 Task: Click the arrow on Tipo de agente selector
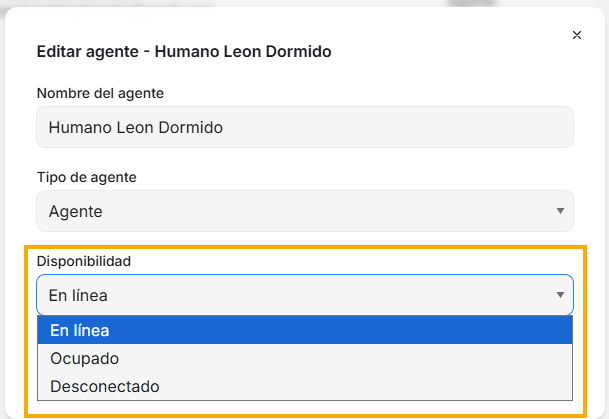(559, 211)
